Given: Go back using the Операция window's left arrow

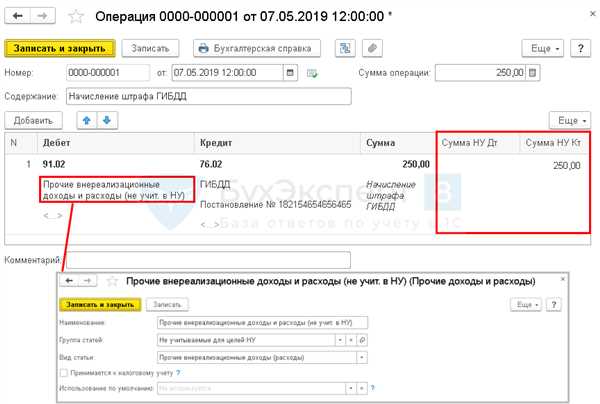Looking at the screenshot, I should tap(18, 16).
